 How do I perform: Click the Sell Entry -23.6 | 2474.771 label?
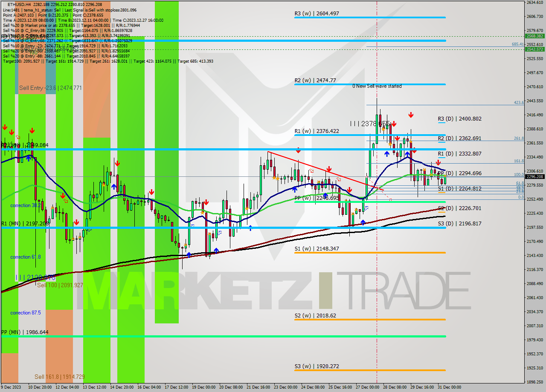point(50,88)
